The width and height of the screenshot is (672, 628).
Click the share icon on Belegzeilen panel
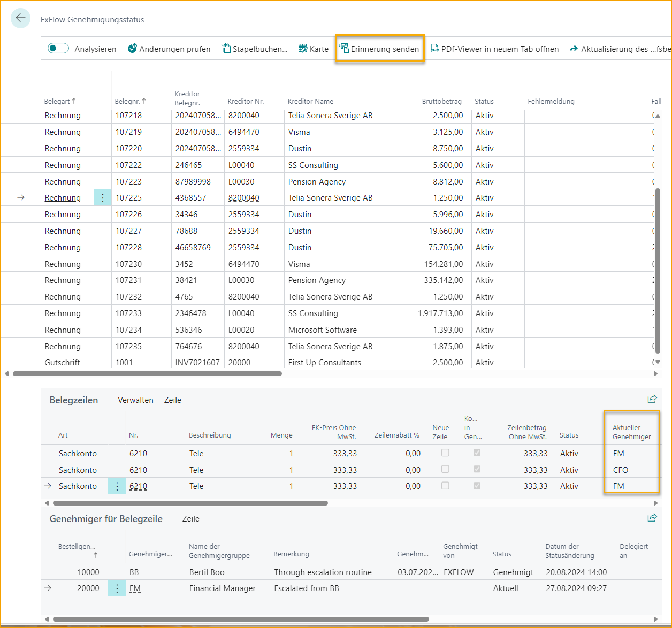tap(652, 399)
